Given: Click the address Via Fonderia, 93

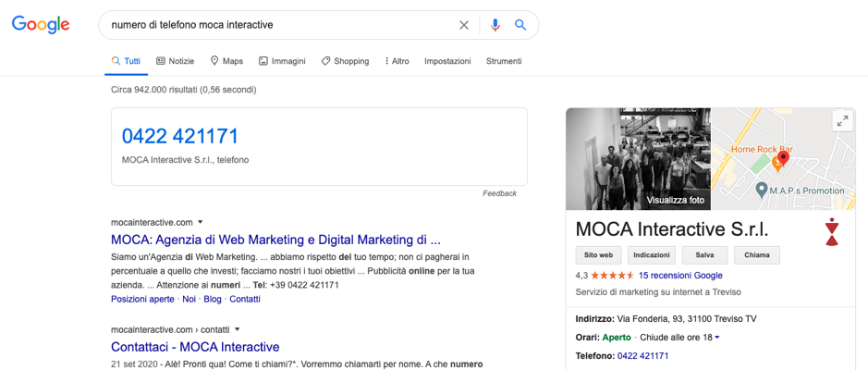Looking at the screenshot, I should click(x=687, y=319).
